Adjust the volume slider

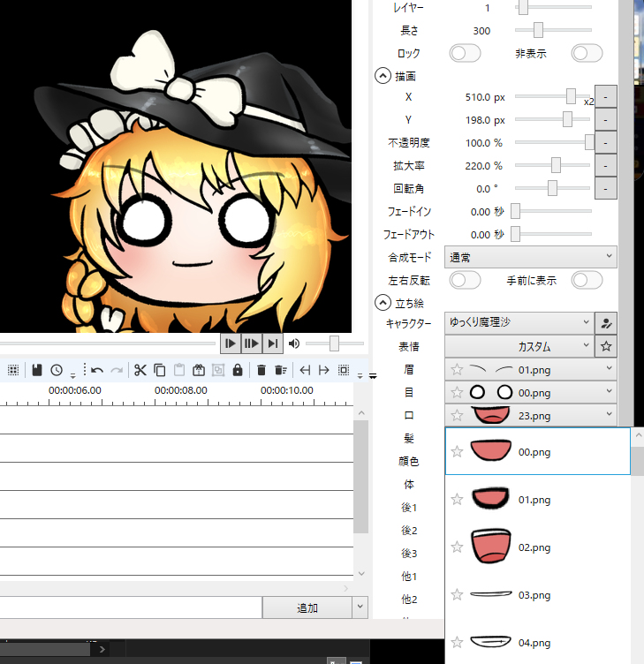(334, 343)
